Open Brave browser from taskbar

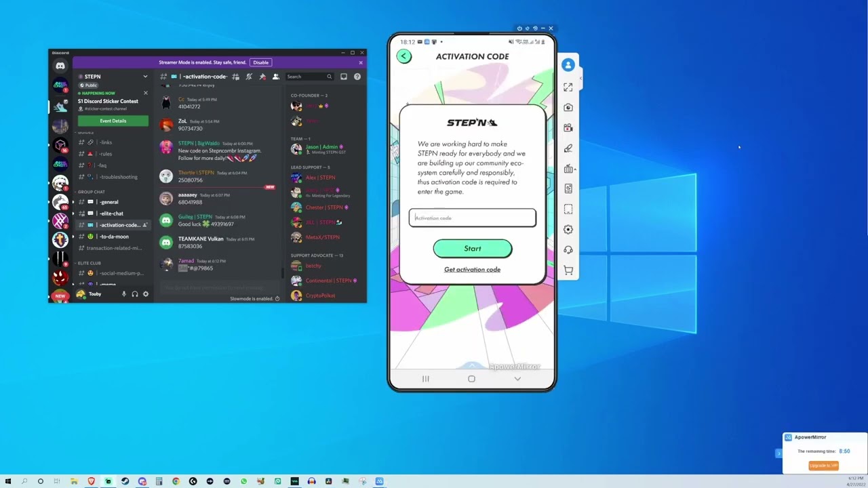tap(91, 481)
